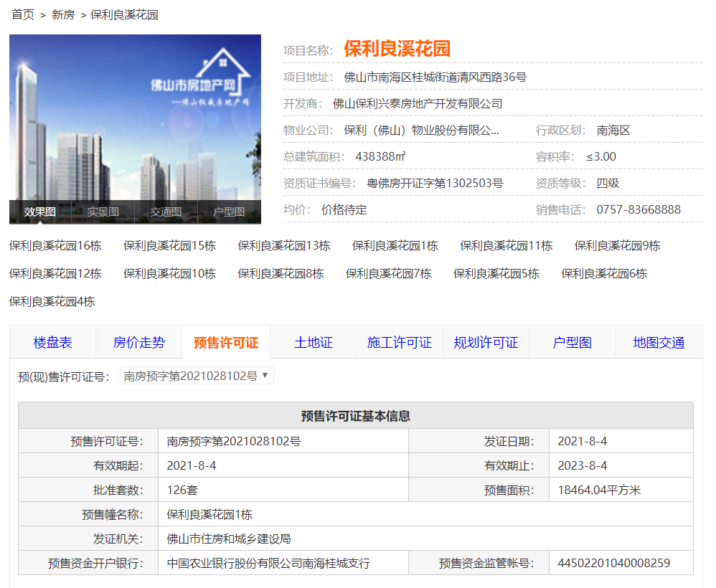Switch to 施工许可证 tab
The width and height of the screenshot is (716, 588).
click(400, 342)
